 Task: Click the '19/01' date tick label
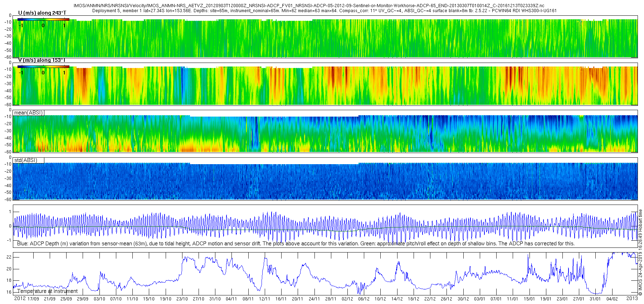click(x=546, y=299)
